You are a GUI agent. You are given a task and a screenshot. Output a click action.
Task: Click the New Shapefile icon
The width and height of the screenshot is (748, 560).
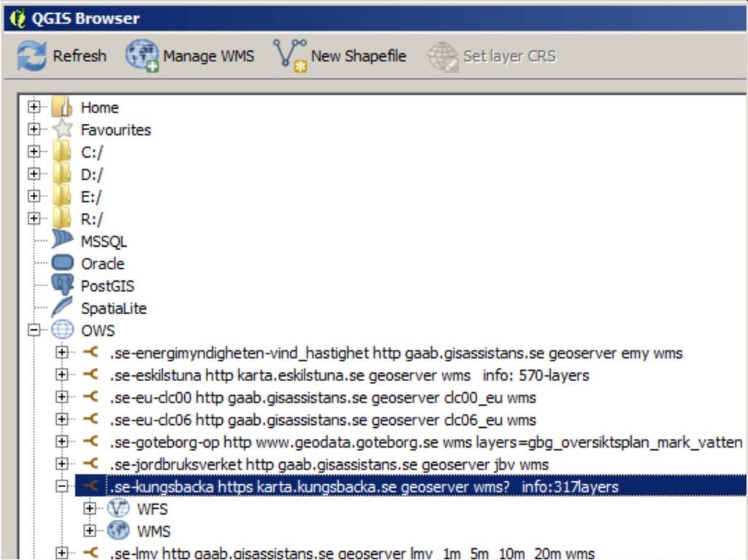(290, 55)
